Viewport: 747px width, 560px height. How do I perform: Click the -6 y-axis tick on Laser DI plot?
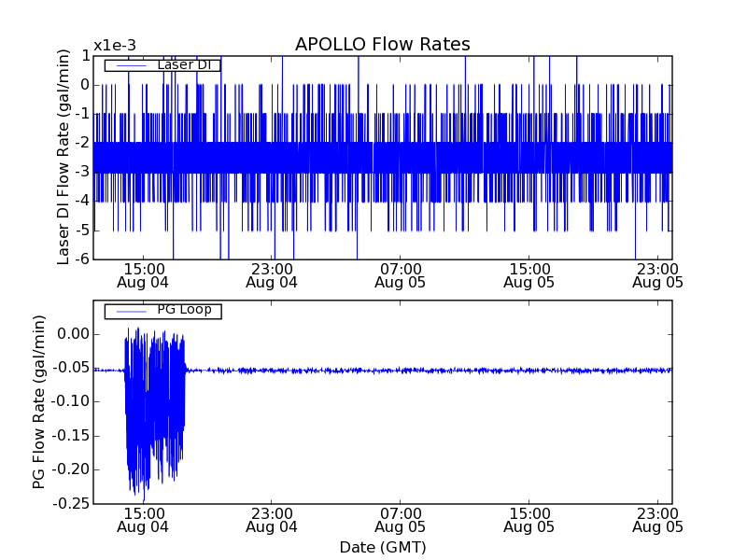point(82,259)
